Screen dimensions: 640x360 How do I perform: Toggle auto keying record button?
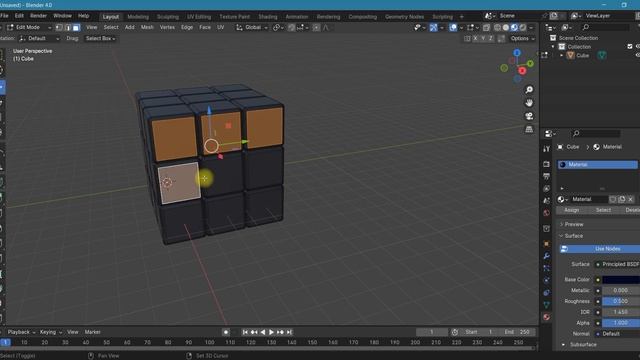point(226,332)
